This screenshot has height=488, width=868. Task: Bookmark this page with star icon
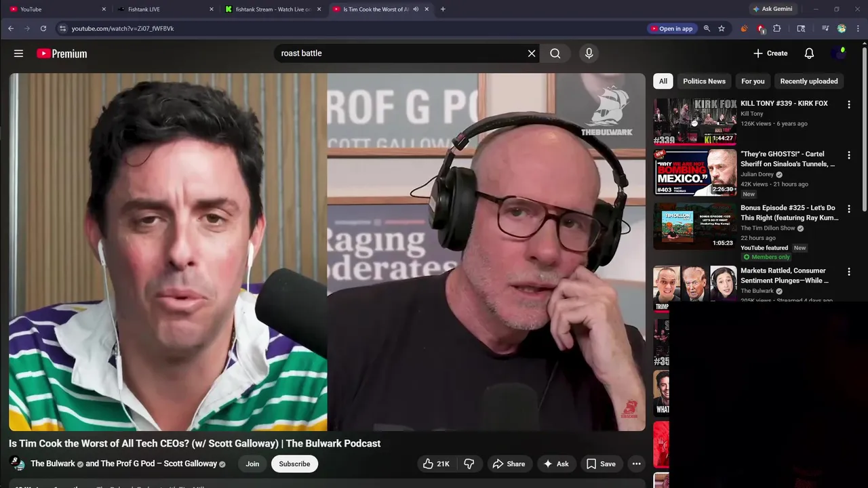(722, 28)
